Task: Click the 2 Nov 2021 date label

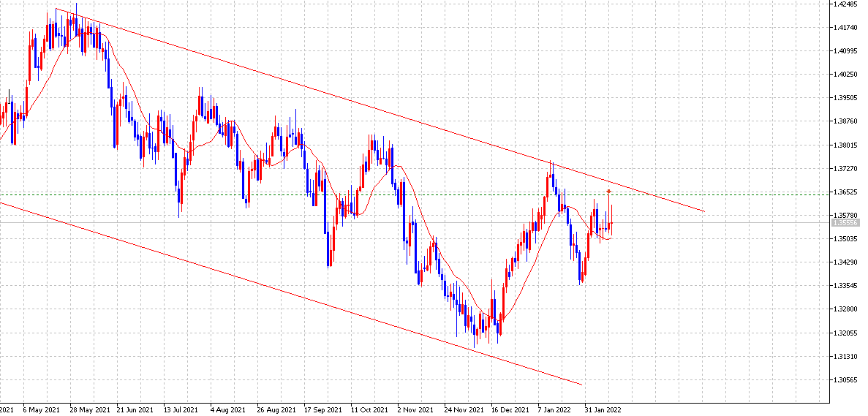Action: coord(416,411)
